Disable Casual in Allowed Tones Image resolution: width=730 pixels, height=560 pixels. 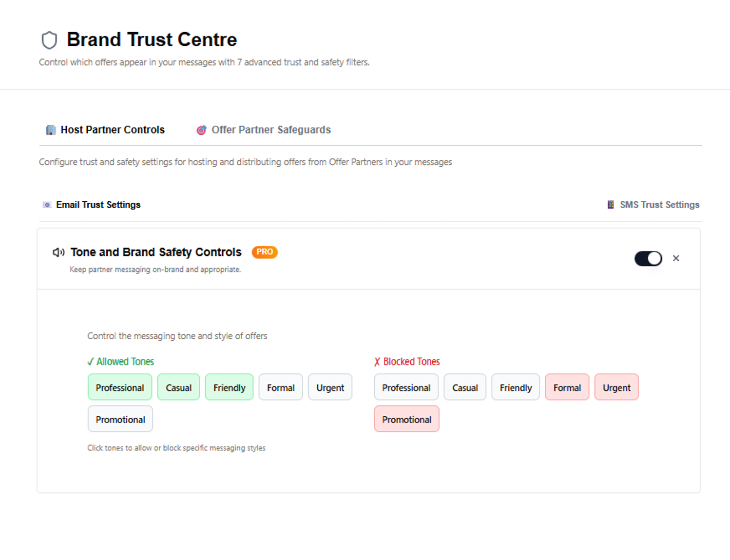[178, 387]
